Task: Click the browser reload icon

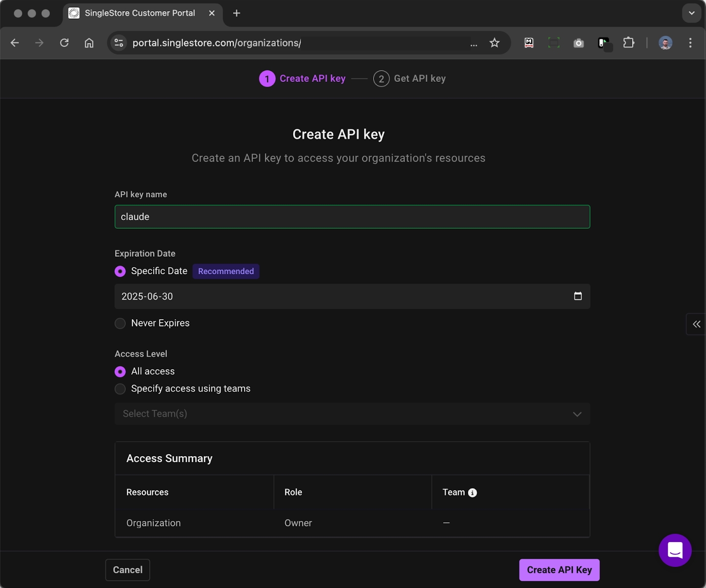Action: coord(64,43)
